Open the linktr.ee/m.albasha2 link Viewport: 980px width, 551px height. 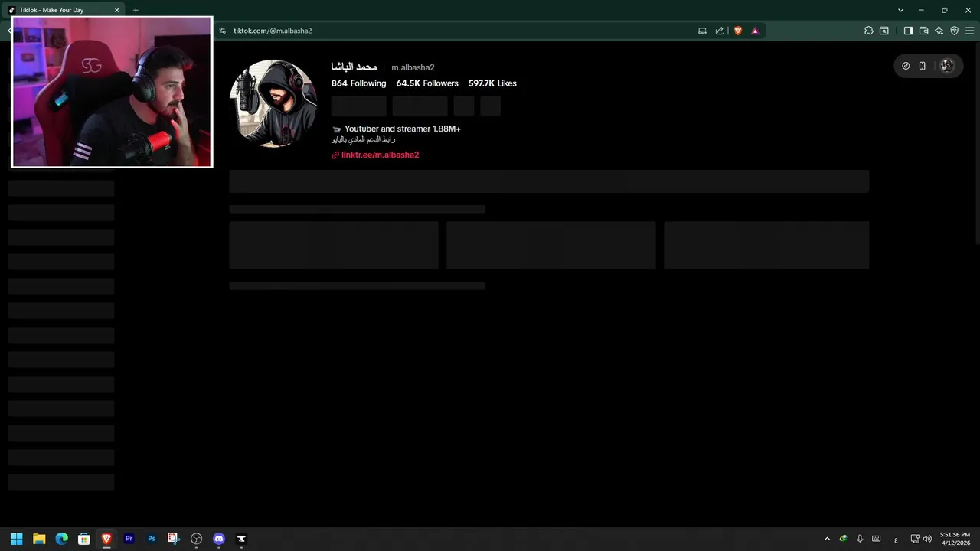[380, 155]
